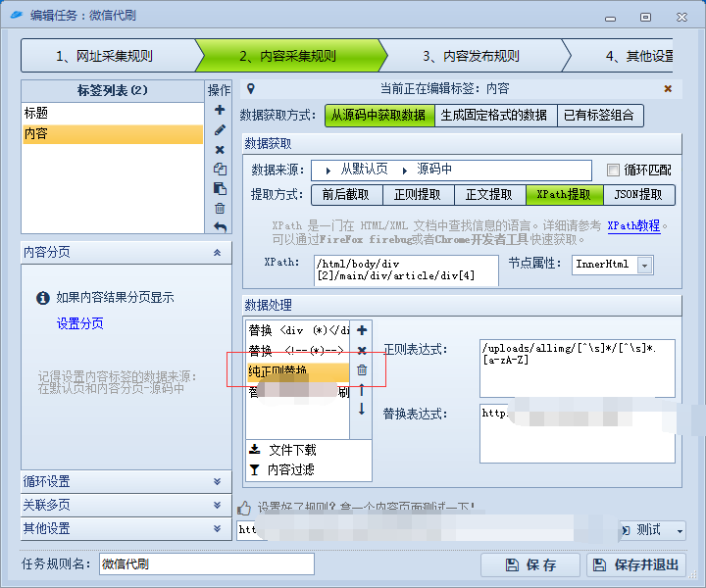The width and height of the screenshot is (706, 588).
Task: Move selected processing step down
Action: click(361, 409)
